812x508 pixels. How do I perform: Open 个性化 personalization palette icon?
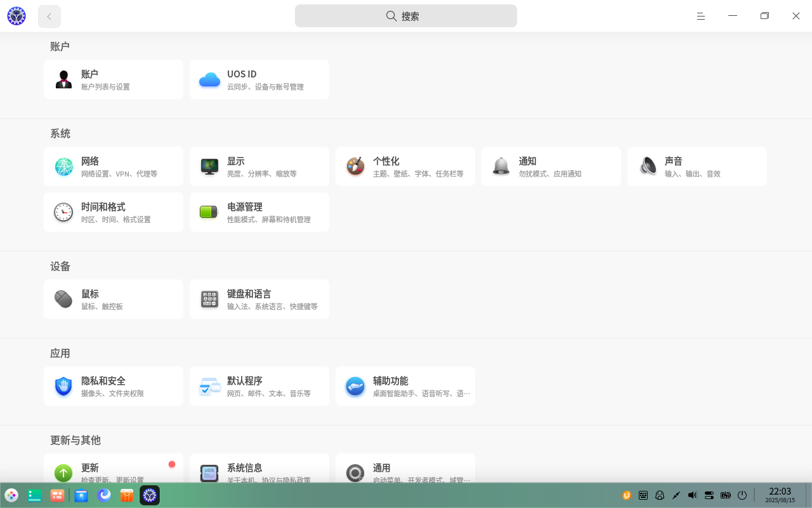tap(356, 166)
